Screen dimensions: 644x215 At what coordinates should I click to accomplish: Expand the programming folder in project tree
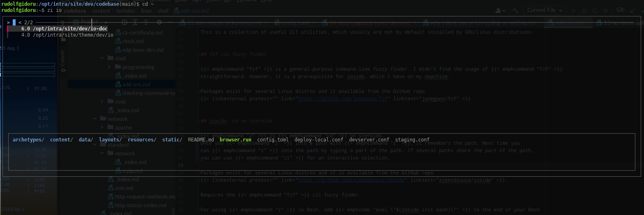click(x=110, y=67)
